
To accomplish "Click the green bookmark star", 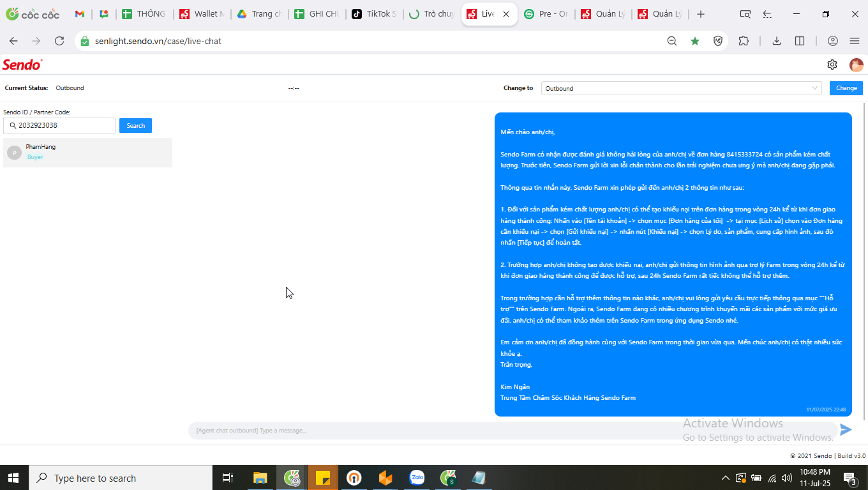I will (x=695, y=41).
